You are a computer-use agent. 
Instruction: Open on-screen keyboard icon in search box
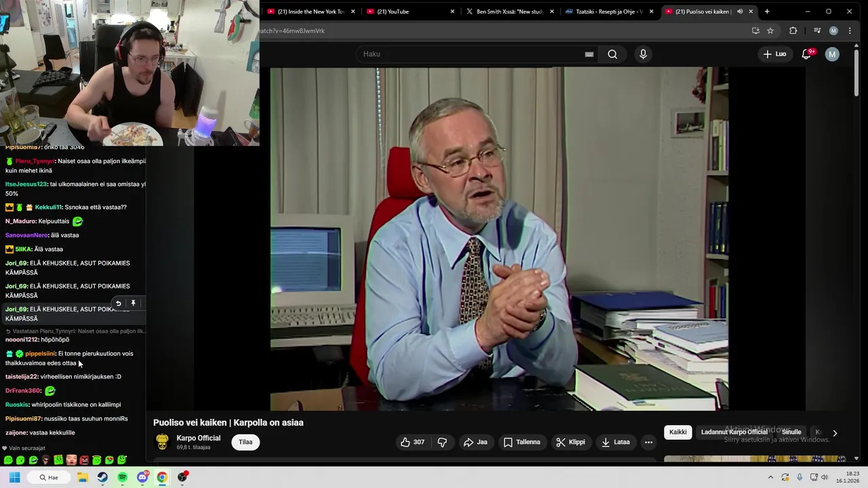[x=589, y=54]
